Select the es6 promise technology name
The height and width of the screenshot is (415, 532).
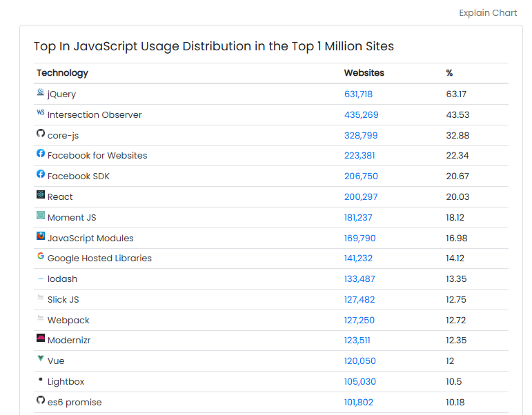point(75,403)
